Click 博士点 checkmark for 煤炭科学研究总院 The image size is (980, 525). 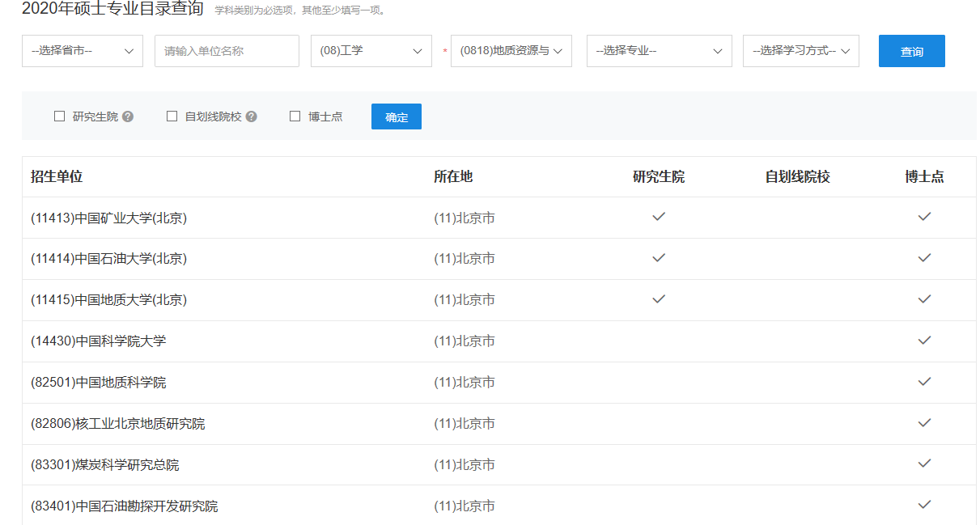pyautogui.click(x=924, y=464)
